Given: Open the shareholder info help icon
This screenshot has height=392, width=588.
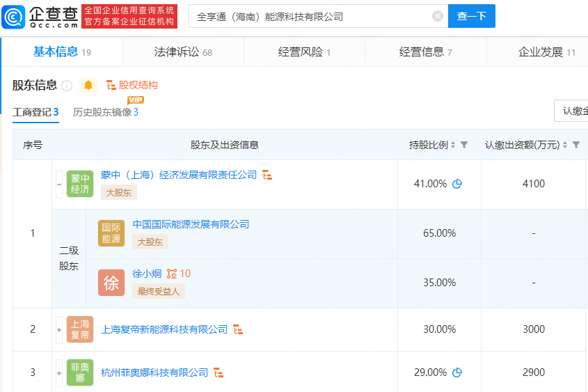Looking at the screenshot, I should point(67,86).
